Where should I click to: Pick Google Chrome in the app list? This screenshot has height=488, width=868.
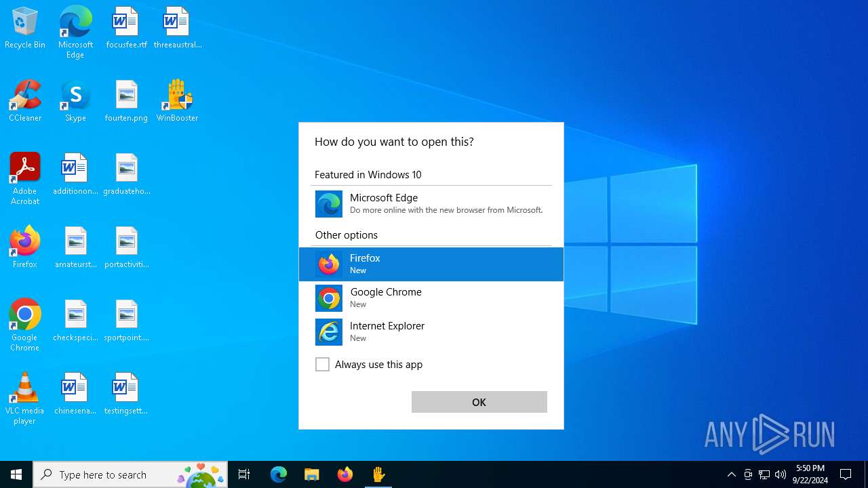(431, 298)
